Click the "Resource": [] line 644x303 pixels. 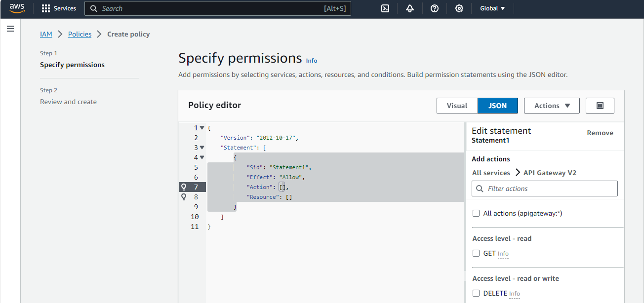point(269,197)
